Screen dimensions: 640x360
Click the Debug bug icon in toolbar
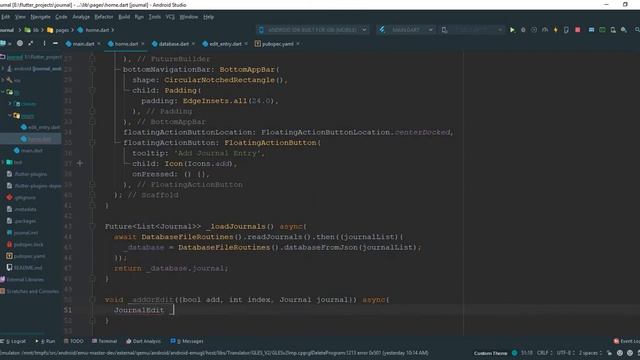coord(523,30)
